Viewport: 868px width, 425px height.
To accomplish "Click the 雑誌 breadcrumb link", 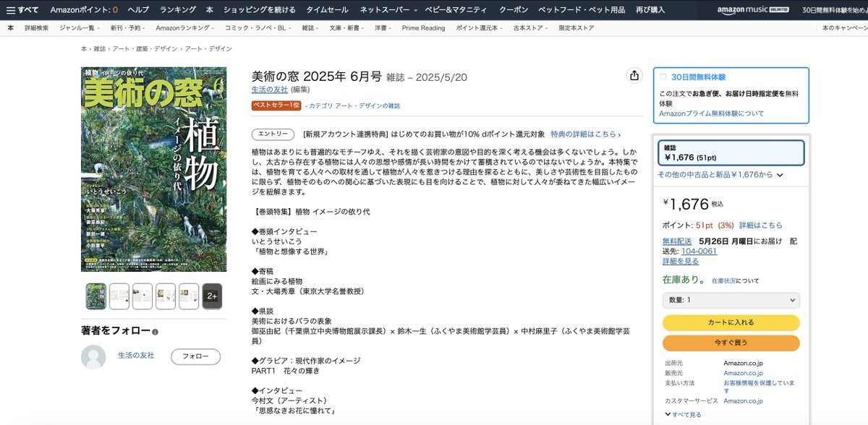I will [x=100, y=48].
